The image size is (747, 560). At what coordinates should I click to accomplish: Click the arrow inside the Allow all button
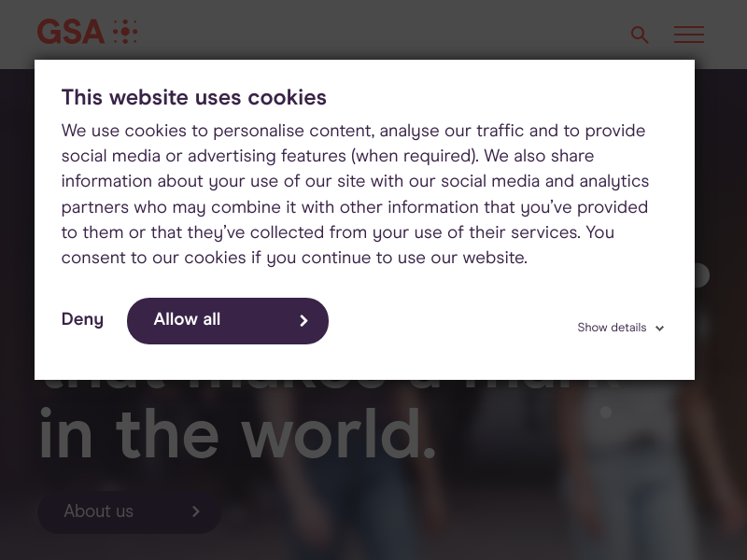coord(303,321)
